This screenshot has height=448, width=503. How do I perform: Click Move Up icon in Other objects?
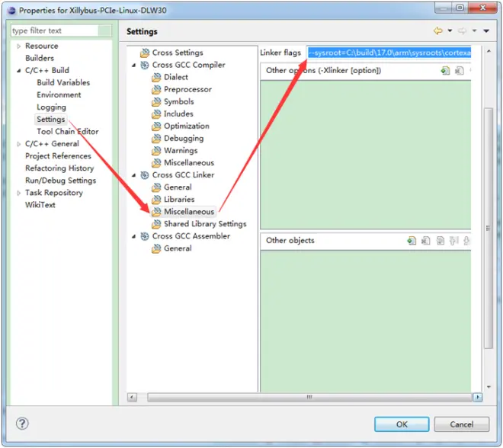[x=454, y=241]
